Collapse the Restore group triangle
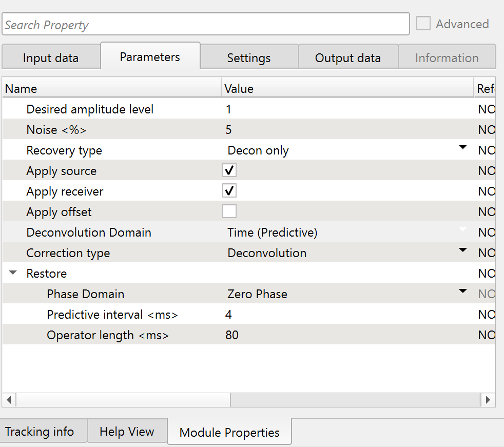 pos(13,274)
